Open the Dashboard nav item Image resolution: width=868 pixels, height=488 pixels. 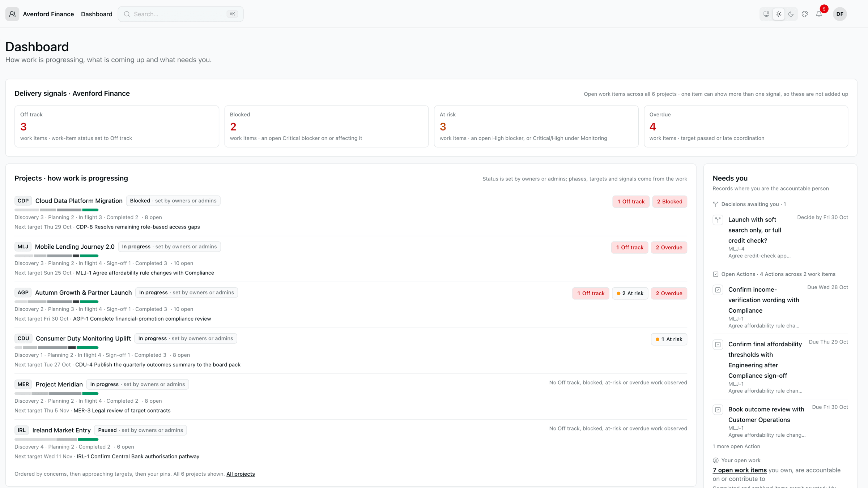(97, 14)
